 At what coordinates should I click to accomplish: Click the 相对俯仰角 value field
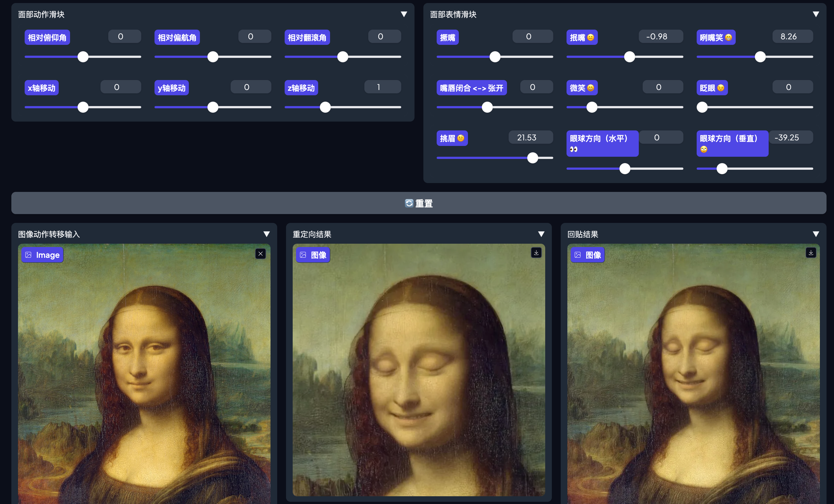(125, 37)
